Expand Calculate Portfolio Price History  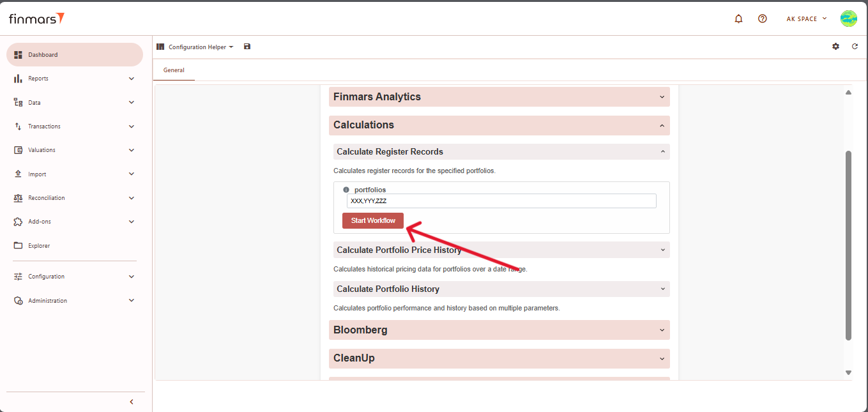501,250
